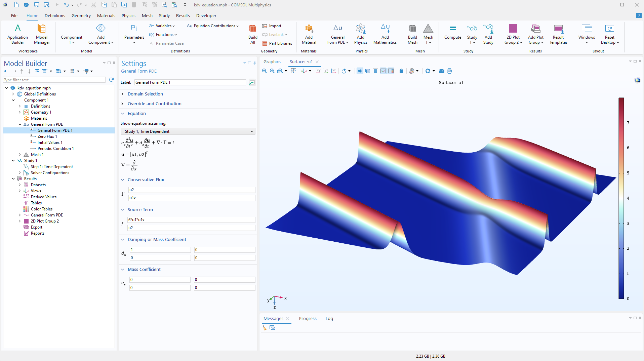644x361 pixels.
Task: Click Part Libraries button
Action: [277, 43]
